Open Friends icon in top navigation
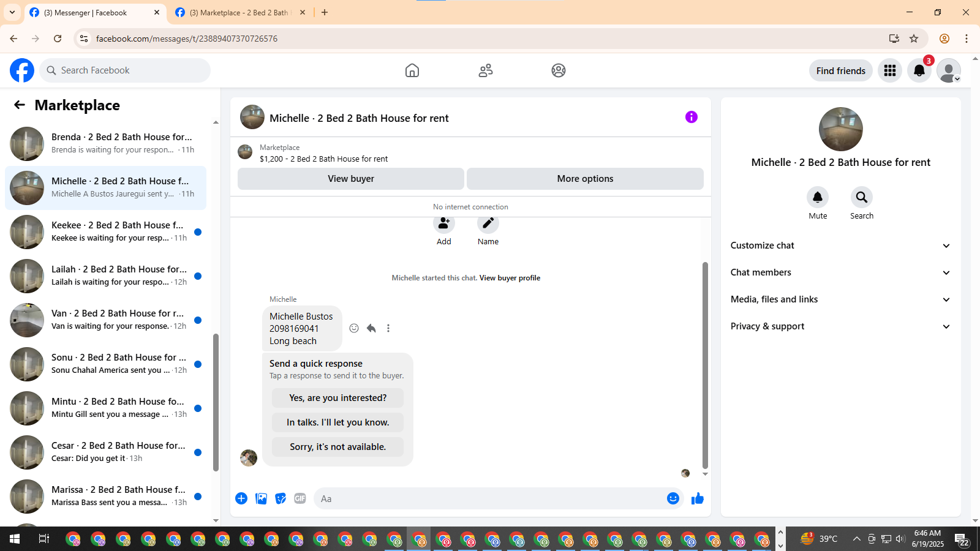 point(486,70)
